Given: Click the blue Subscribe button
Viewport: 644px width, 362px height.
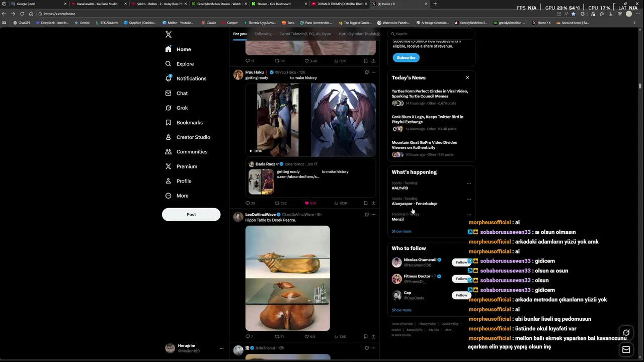Looking at the screenshot, I should pyautogui.click(x=406, y=57).
